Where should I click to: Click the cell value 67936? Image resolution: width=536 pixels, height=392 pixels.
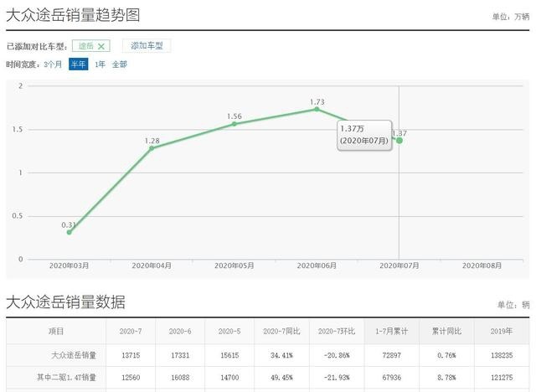pyautogui.click(x=392, y=377)
